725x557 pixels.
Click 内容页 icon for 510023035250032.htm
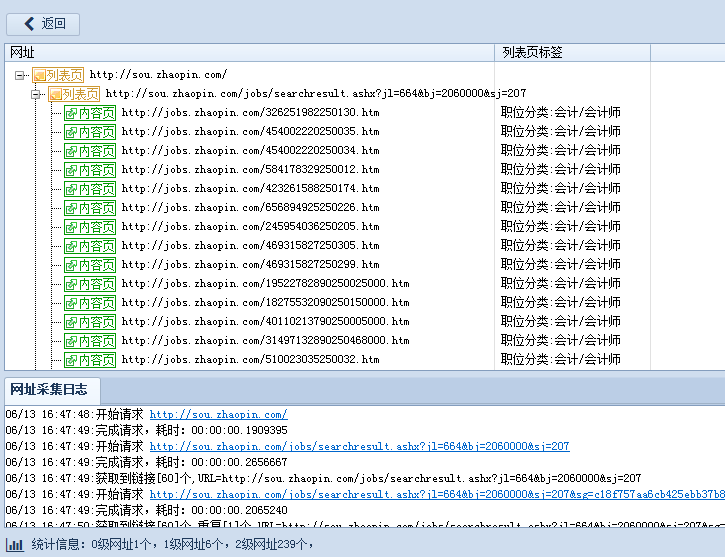click(90, 359)
